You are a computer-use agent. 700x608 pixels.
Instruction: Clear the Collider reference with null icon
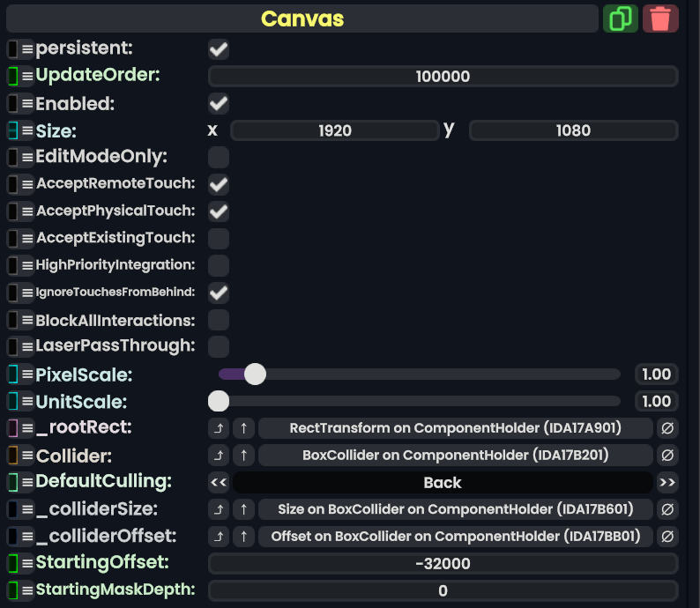click(x=667, y=456)
